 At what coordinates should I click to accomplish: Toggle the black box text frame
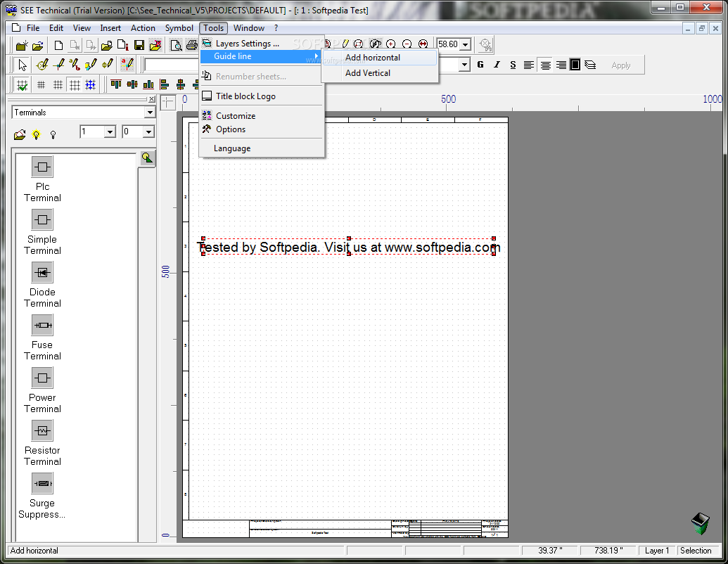click(x=575, y=65)
